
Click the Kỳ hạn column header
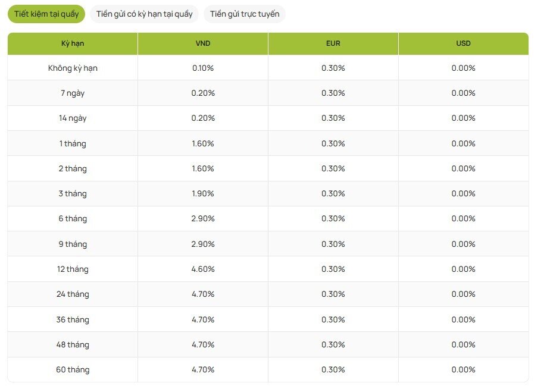pos(73,43)
